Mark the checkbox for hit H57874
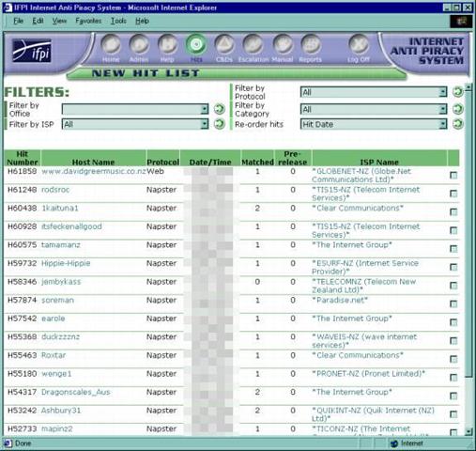 point(453,303)
